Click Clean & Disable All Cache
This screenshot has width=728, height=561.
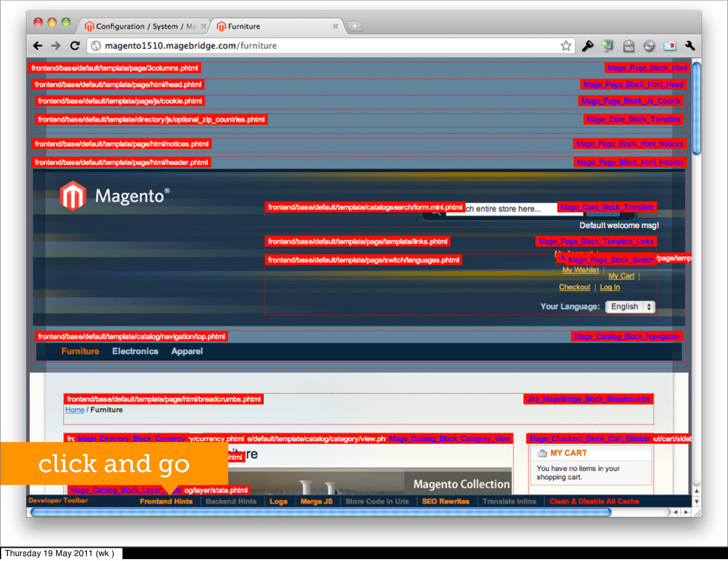[x=594, y=501]
